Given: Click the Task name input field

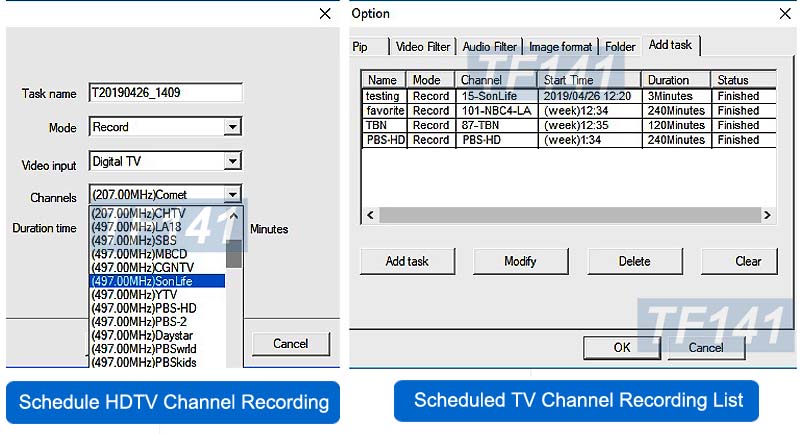Looking at the screenshot, I should pyautogui.click(x=165, y=93).
